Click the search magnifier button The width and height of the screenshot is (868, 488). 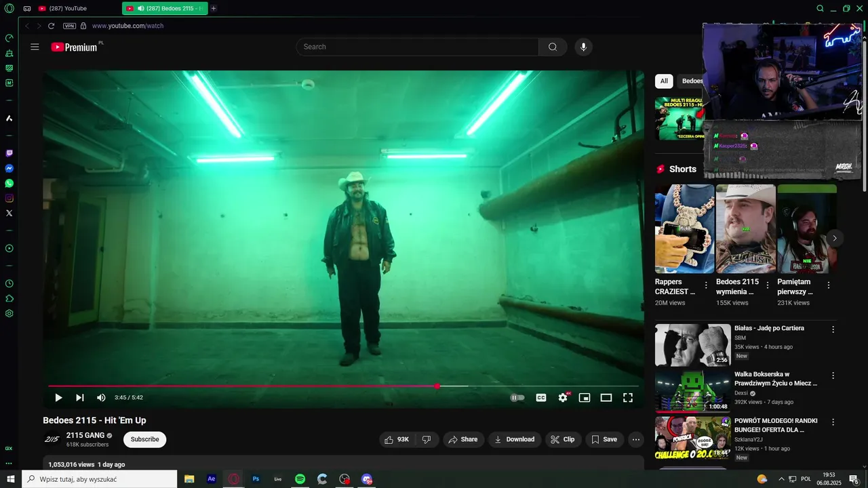click(x=553, y=47)
